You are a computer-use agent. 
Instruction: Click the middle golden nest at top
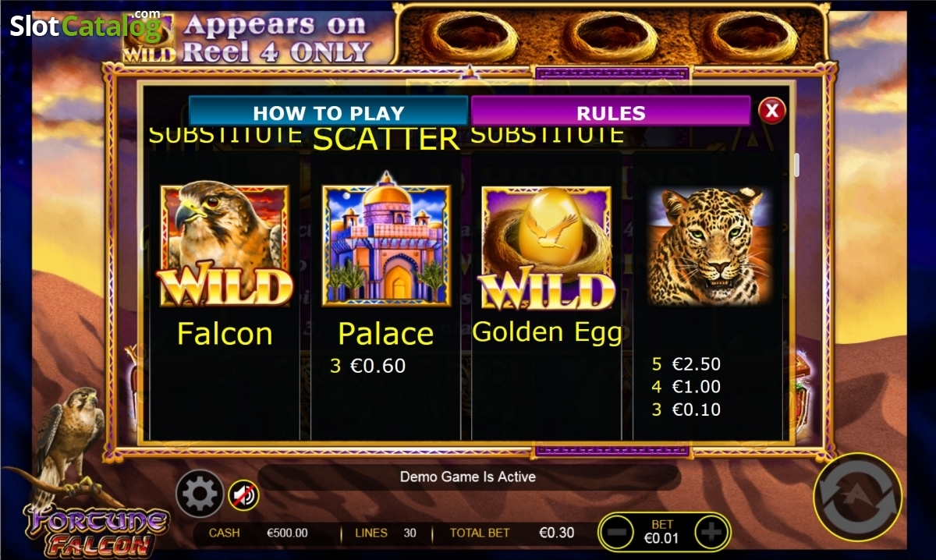tap(609, 36)
